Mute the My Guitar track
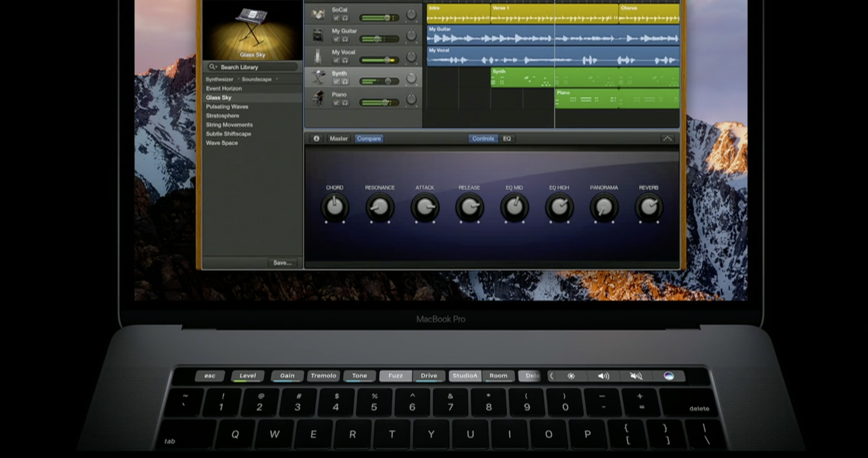Viewport: 868px width, 458px height. (x=336, y=40)
